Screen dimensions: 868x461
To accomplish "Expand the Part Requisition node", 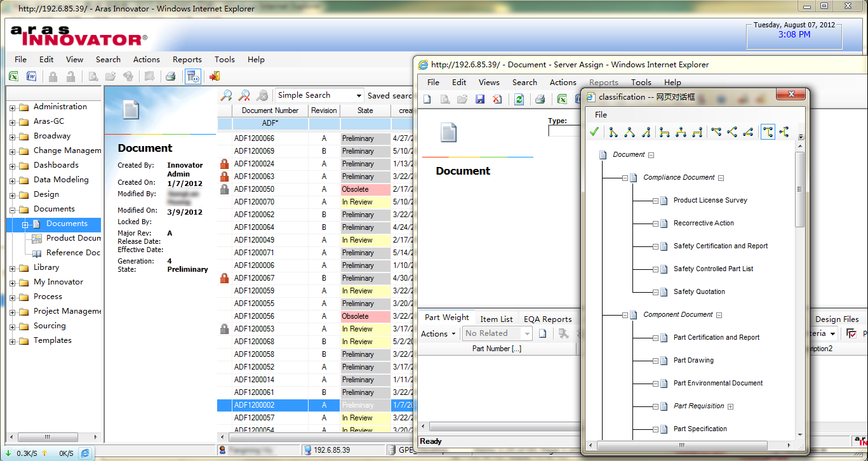I will (x=731, y=406).
